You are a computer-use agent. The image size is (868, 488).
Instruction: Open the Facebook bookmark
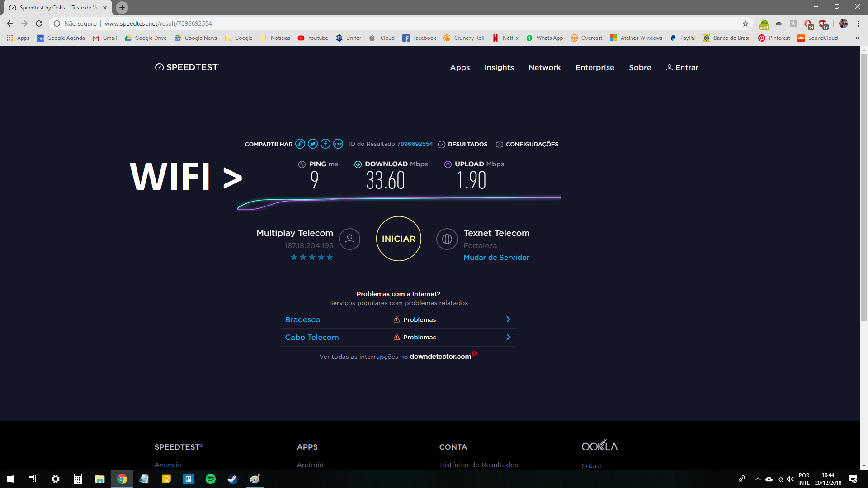point(420,38)
